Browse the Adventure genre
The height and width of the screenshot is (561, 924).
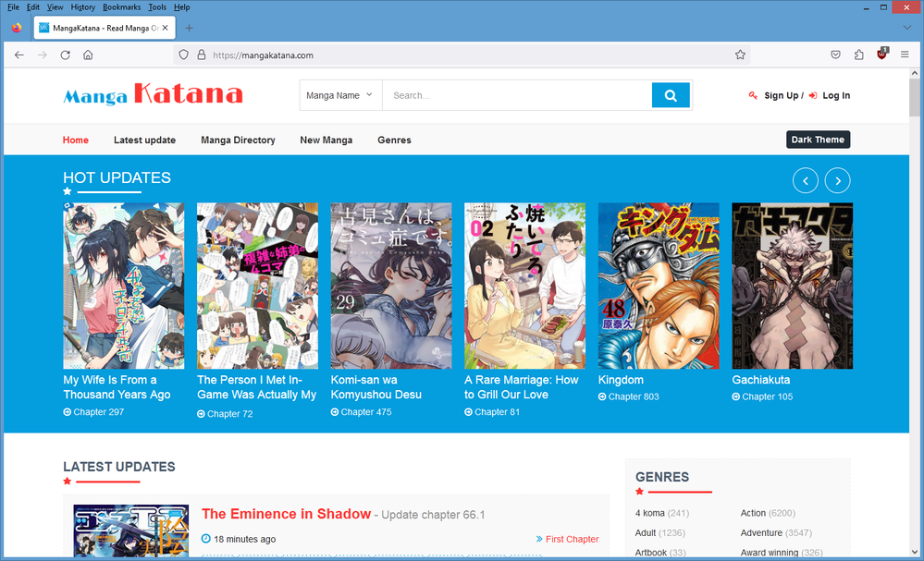[x=761, y=532]
